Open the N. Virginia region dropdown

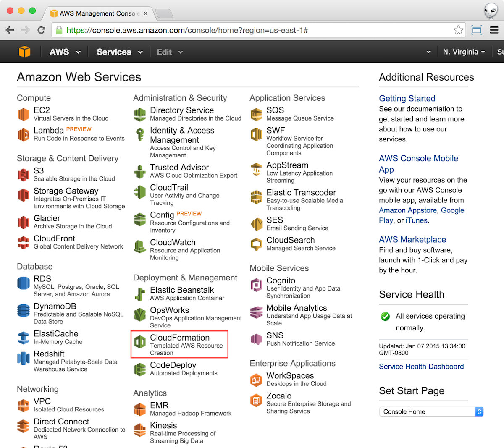[464, 52]
